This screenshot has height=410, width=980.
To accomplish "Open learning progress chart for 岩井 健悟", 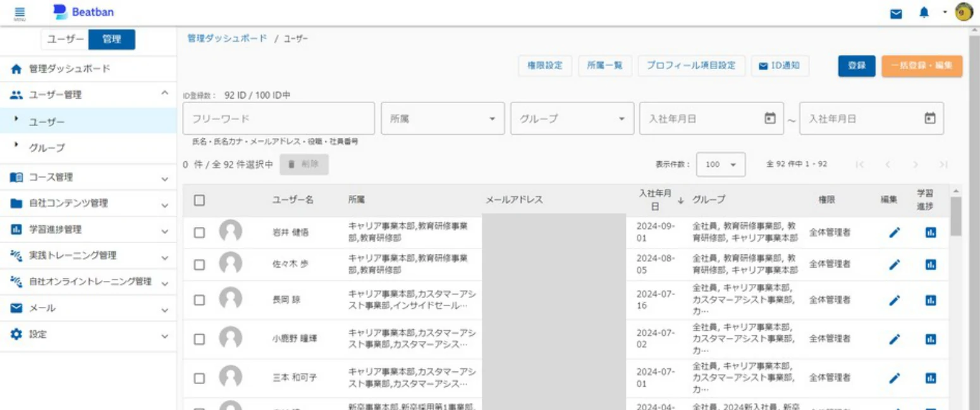I will pyautogui.click(x=930, y=232).
